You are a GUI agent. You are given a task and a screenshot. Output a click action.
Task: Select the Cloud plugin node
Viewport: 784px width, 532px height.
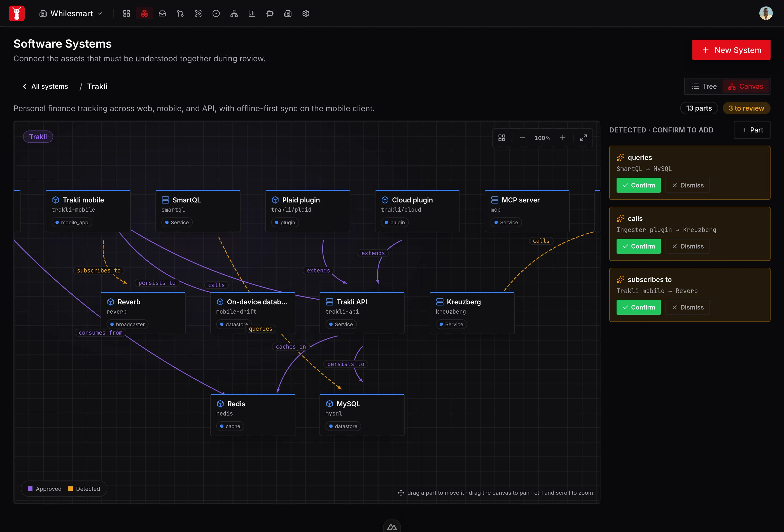417,211
